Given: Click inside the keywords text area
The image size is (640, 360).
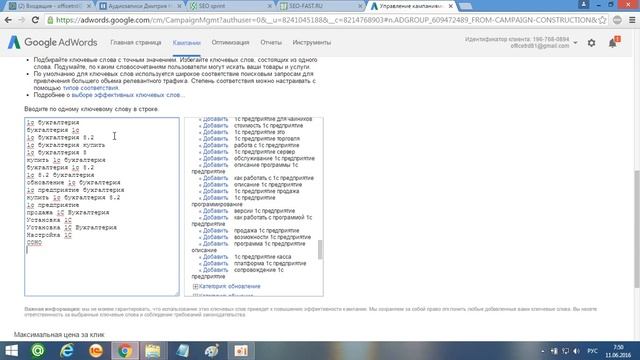Looking at the screenshot, I should click(x=102, y=207).
